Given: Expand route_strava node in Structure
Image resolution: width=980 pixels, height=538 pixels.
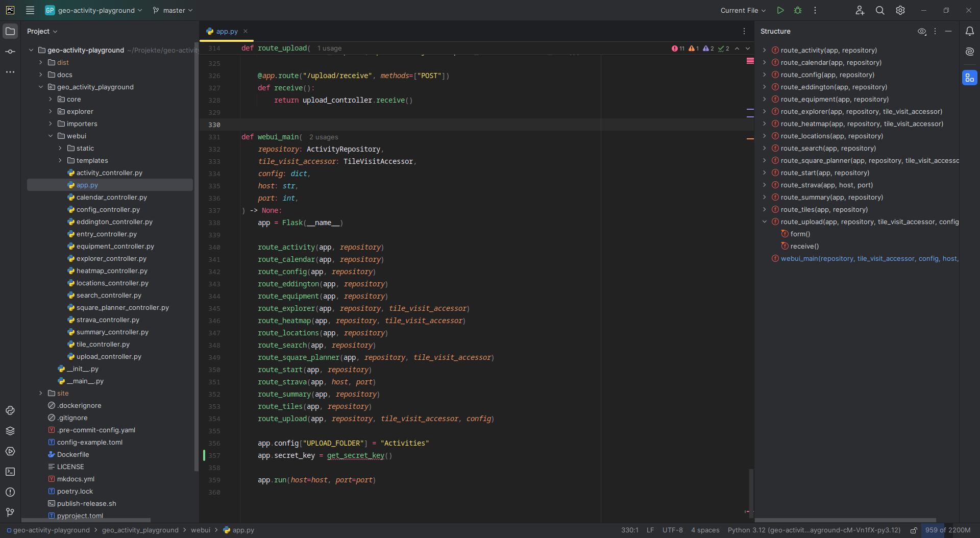Looking at the screenshot, I should point(765,185).
